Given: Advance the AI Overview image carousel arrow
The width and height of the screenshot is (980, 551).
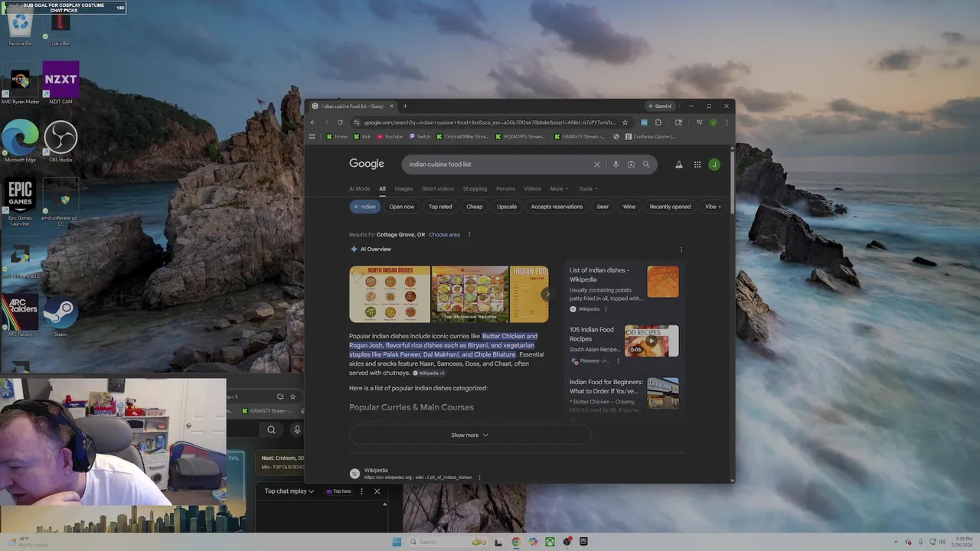Looking at the screenshot, I should pos(546,295).
